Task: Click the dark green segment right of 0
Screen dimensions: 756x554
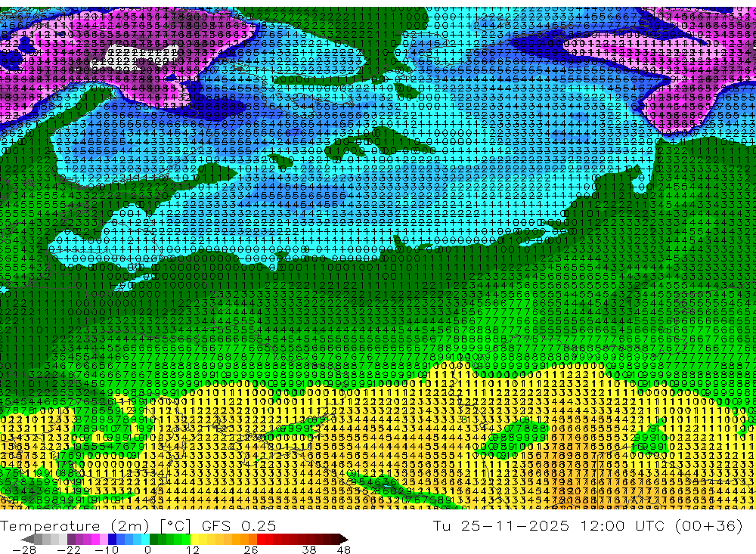Action: pyautogui.click(x=153, y=540)
